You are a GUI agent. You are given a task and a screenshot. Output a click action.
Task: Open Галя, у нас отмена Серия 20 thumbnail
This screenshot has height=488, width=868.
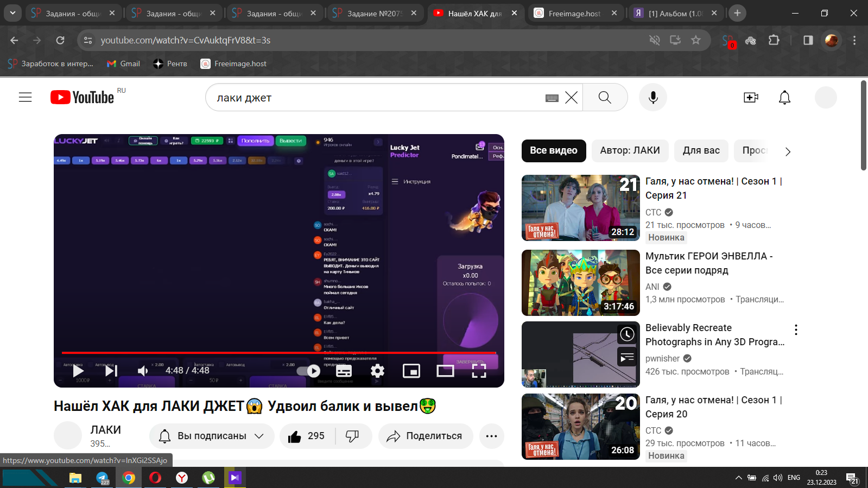point(581,427)
